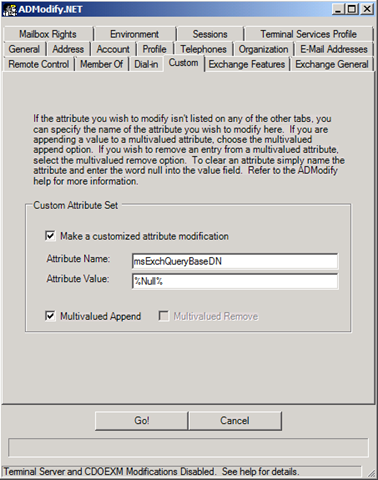Click the window resize grip corner
The width and height of the screenshot is (378, 480).
pyautogui.click(x=371, y=473)
